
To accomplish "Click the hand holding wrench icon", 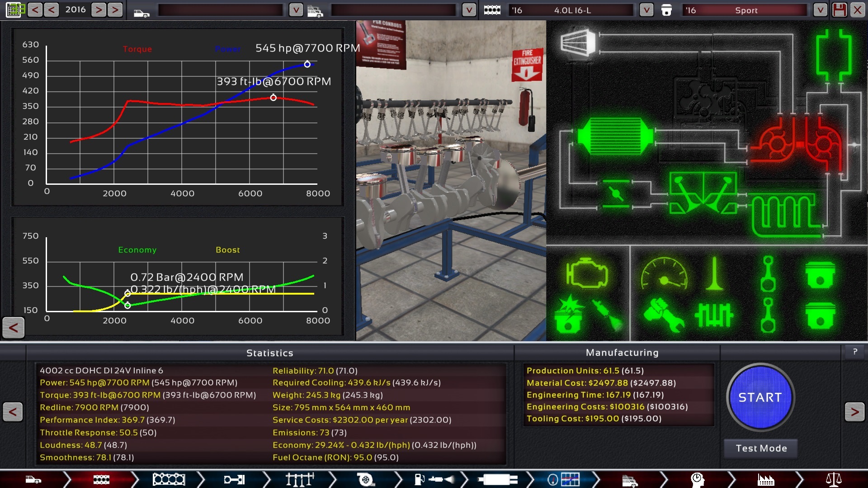I will click(663, 315).
